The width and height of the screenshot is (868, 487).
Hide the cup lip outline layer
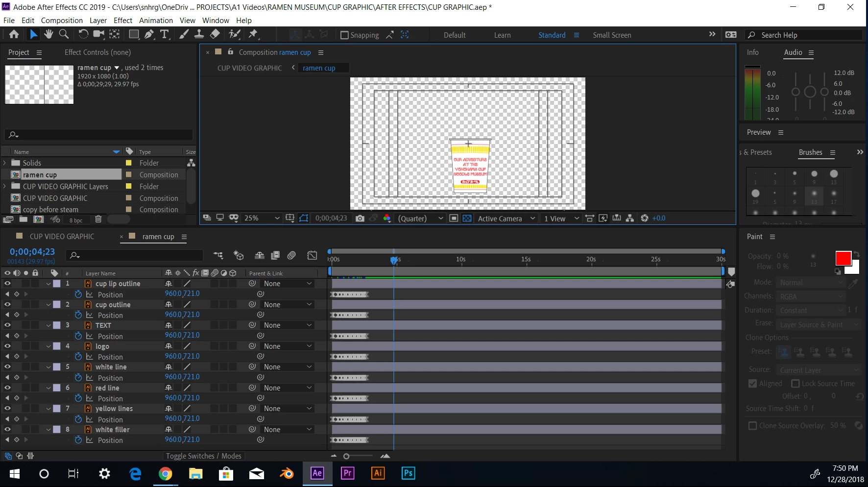pos(7,284)
